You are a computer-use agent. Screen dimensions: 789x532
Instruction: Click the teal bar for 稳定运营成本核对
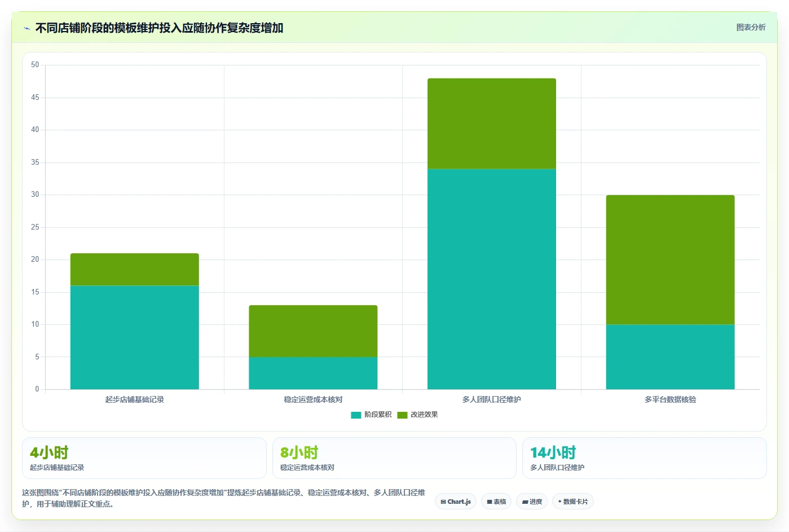(x=313, y=373)
